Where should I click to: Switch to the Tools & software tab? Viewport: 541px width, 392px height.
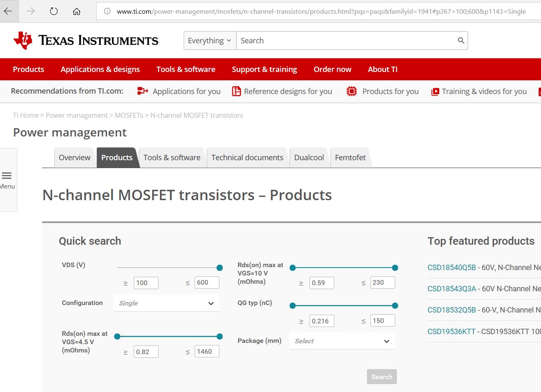(x=172, y=157)
